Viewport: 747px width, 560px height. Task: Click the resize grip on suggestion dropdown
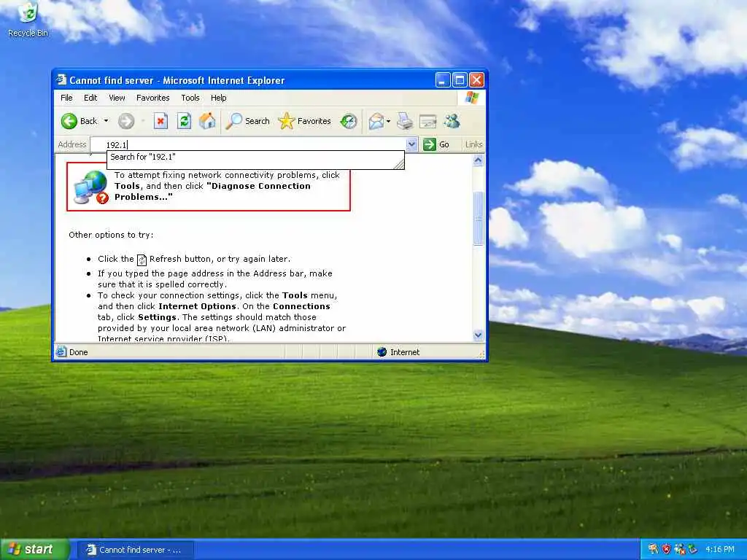click(399, 164)
